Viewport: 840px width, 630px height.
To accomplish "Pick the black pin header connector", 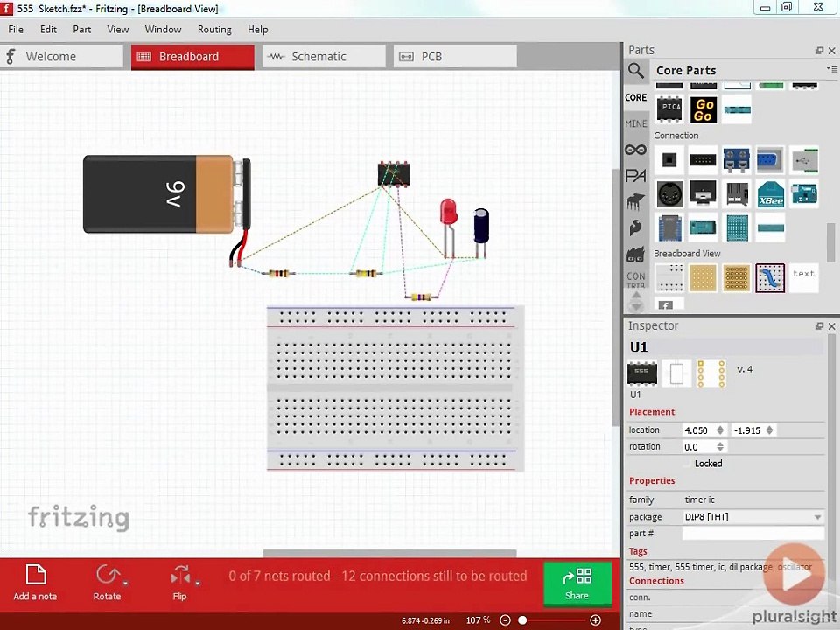I will point(703,159).
